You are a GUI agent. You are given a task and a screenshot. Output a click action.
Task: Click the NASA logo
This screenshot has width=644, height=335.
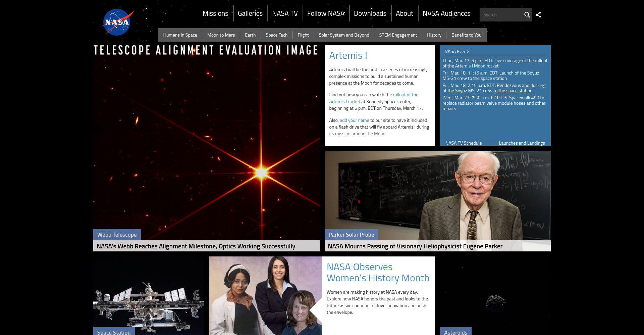pos(118,22)
